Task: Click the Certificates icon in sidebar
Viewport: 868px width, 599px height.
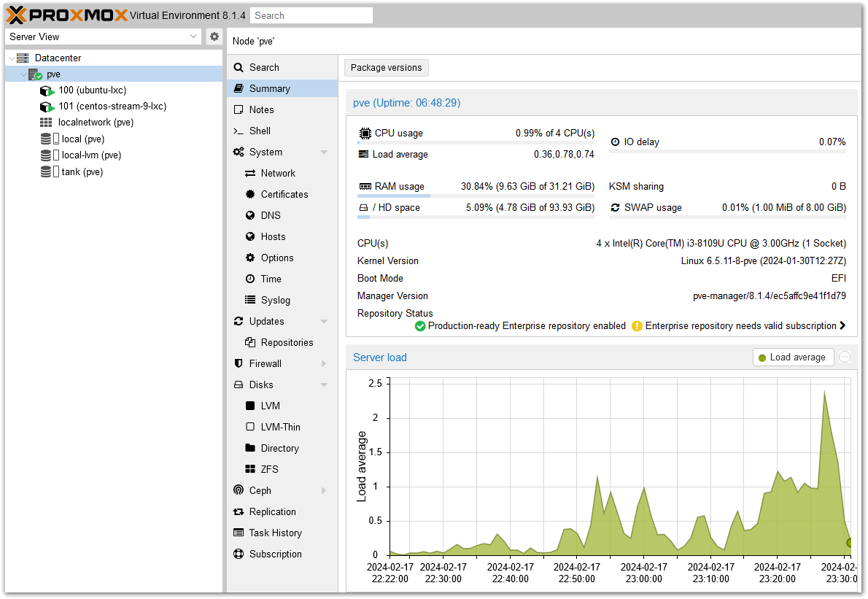Action: pyautogui.click(x=250, y=195)
